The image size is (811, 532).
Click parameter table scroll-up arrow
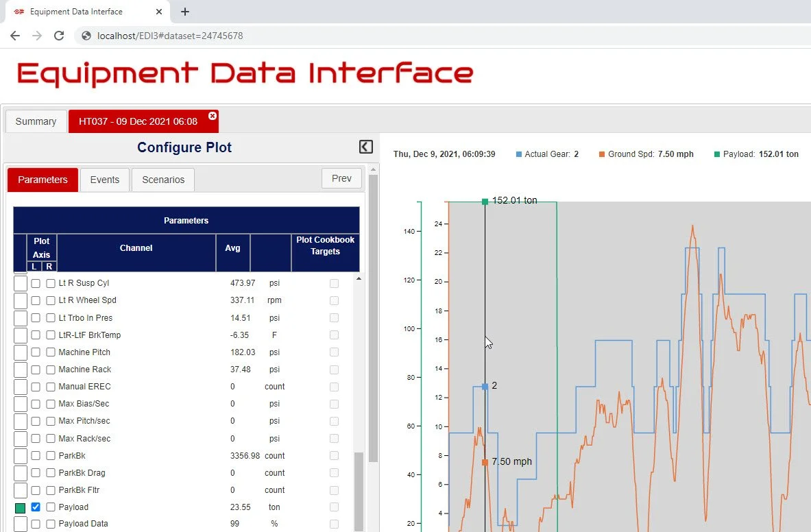(359, 278)
